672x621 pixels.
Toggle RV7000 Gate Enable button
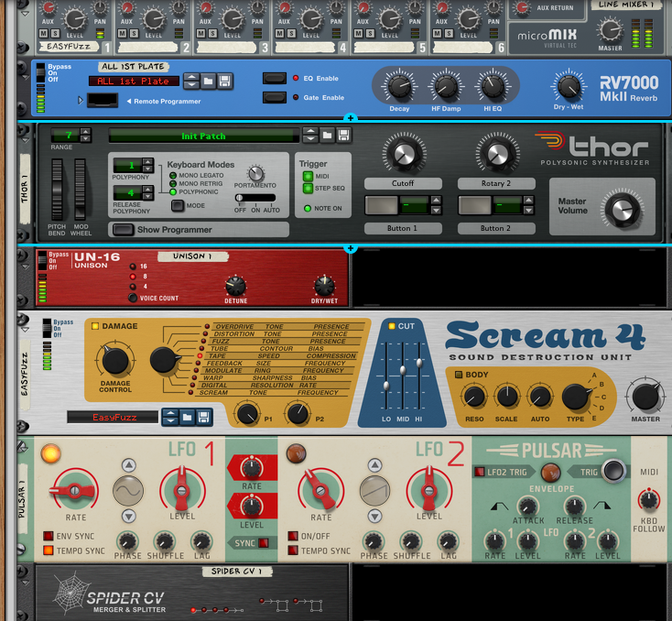[275, 97]
